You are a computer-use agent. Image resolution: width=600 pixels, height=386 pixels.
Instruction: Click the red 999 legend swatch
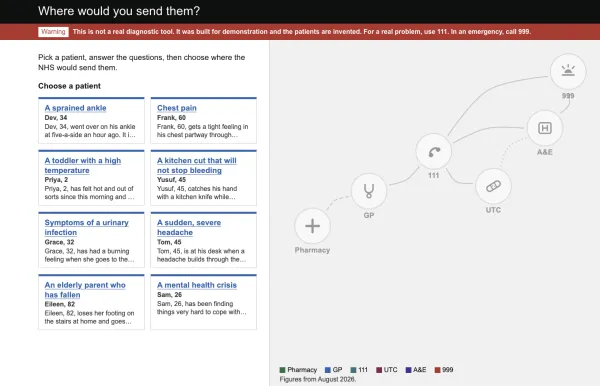[437, 370]
